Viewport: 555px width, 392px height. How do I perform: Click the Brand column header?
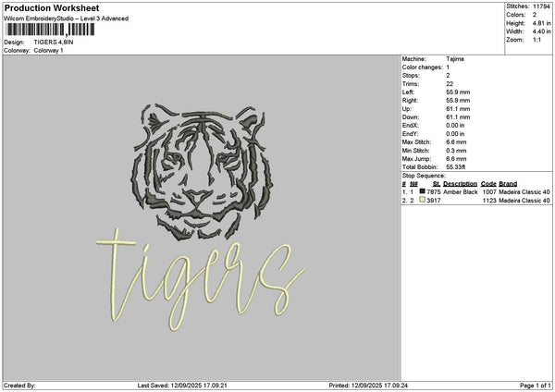[x=508, y=184]
